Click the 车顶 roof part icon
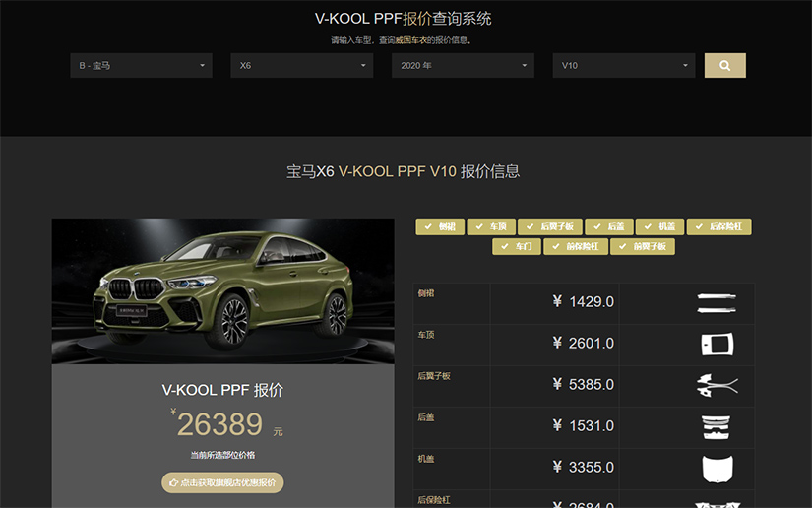Image resolution: width=812 pixels, height=508 pixels. (x=718, y=345)
